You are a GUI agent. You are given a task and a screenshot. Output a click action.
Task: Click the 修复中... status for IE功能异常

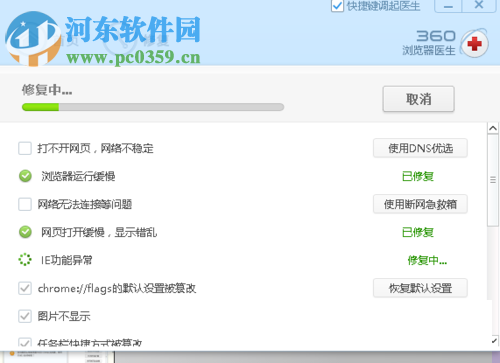(427, 260)
